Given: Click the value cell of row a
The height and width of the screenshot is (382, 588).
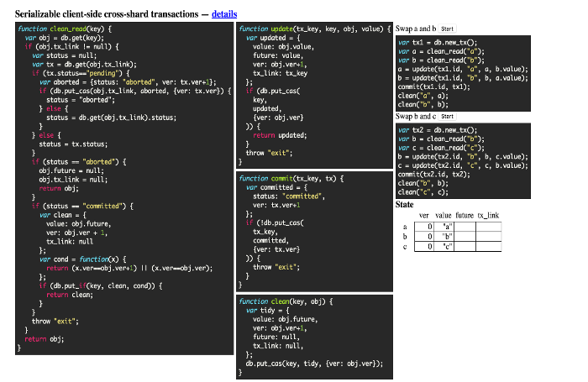Looking at the screenshot, I should coord(444,227).
